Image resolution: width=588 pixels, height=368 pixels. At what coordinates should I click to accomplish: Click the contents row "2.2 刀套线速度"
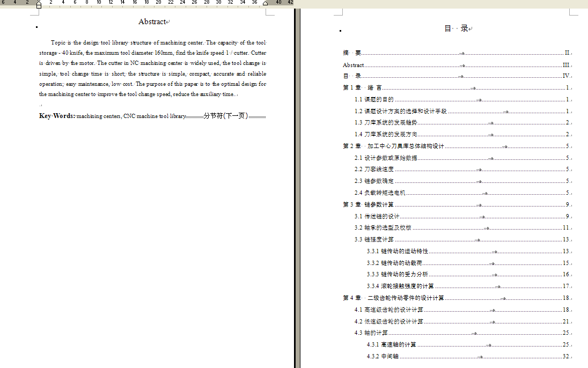(463, 169)
